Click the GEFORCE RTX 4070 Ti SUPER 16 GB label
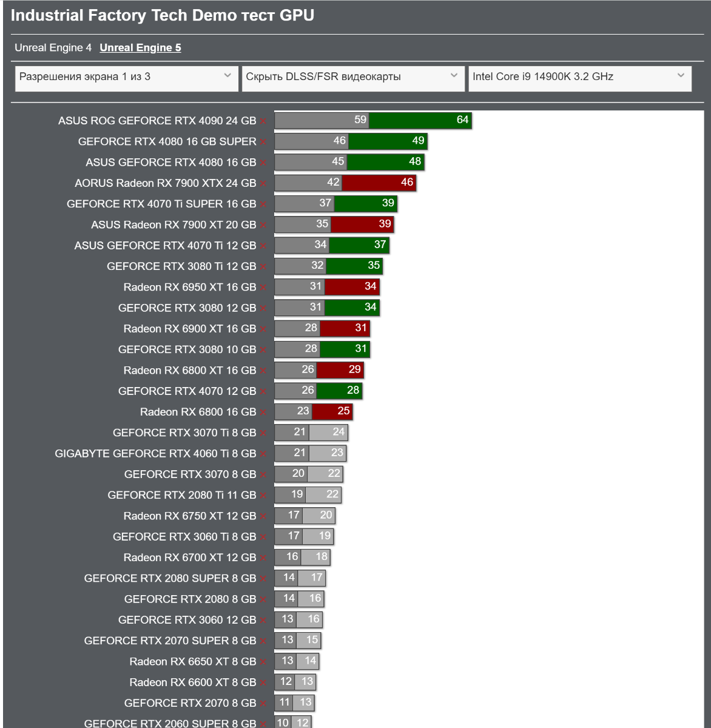The width and height of the screenshot is (711, 728). click(161, 204)
